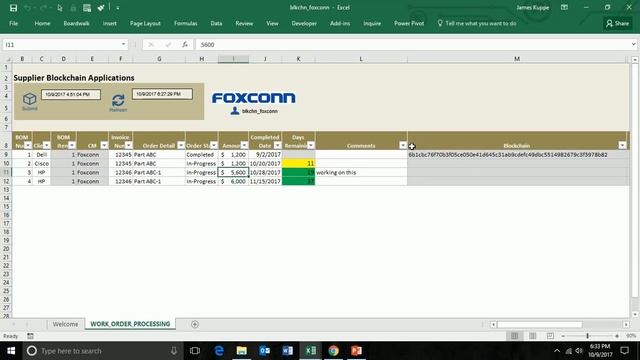Open the Boardwalk ribbon tab
The height and width of the screenshot is (360, 640).
point(76,23)
